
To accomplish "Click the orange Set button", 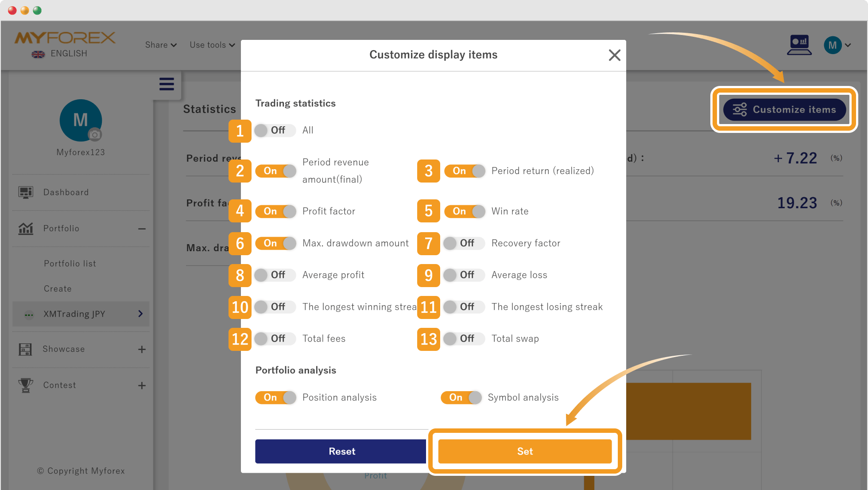I will tap(525, 451).
